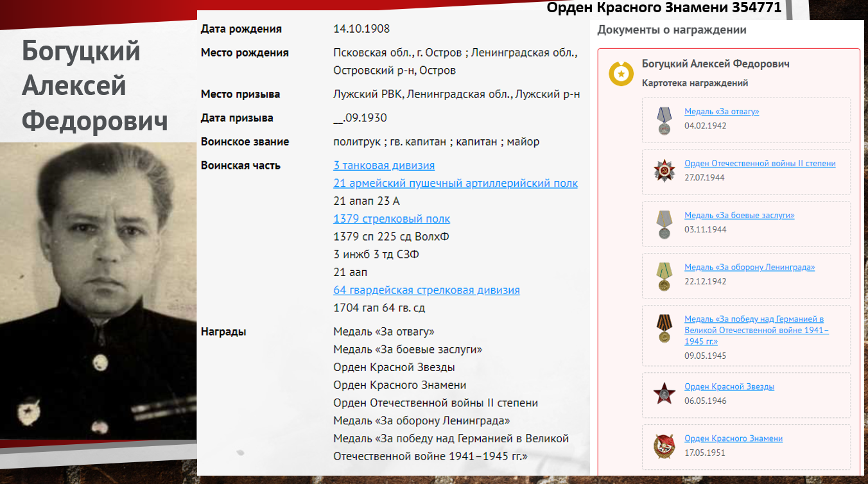Click the text «21 апап 23 А»
Viewport: 868px width, 484px height.
click(367, 202)
